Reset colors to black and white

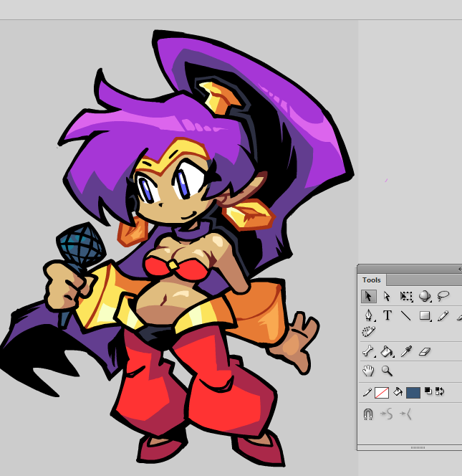(428, 391)
